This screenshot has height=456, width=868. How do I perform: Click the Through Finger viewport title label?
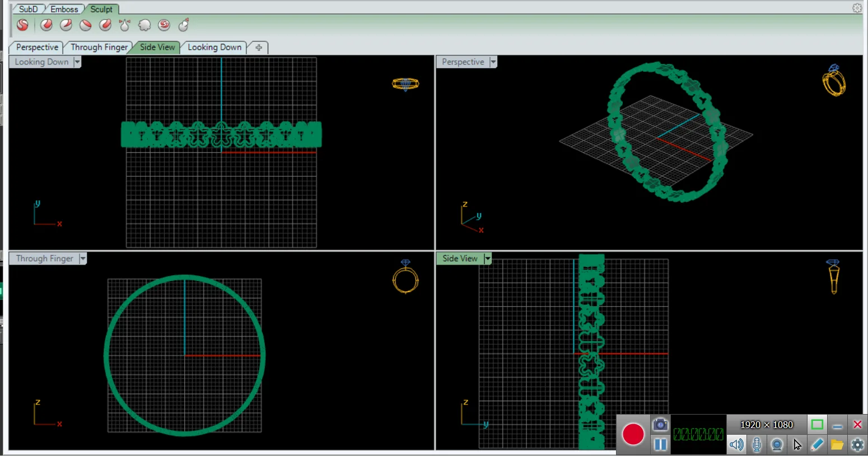click(x=44, y=258)
